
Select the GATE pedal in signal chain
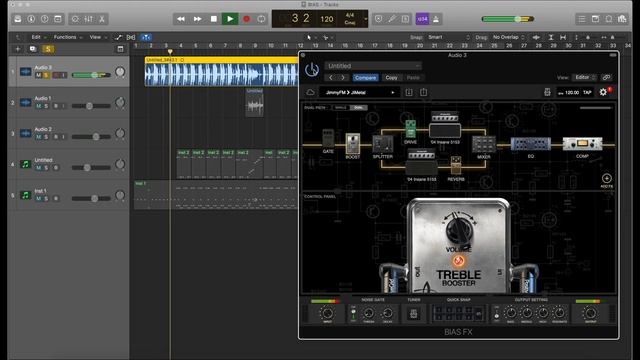[x=328, y=139]
